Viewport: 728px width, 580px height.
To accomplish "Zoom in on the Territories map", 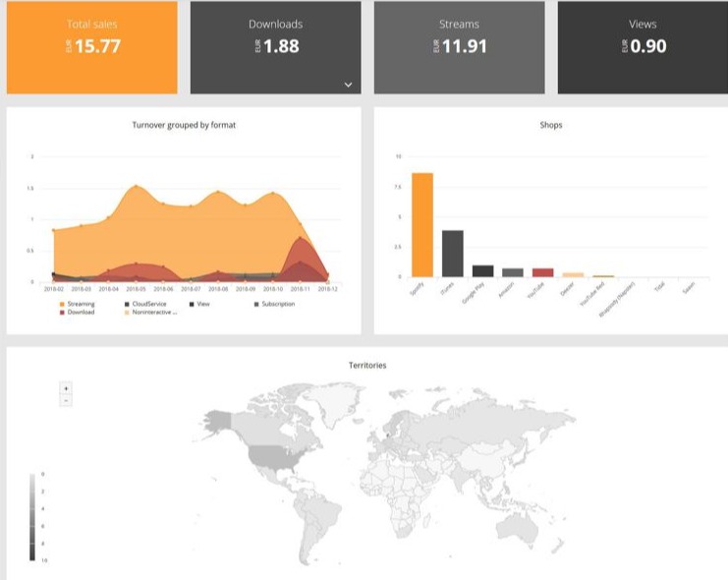I will [66, 388].
